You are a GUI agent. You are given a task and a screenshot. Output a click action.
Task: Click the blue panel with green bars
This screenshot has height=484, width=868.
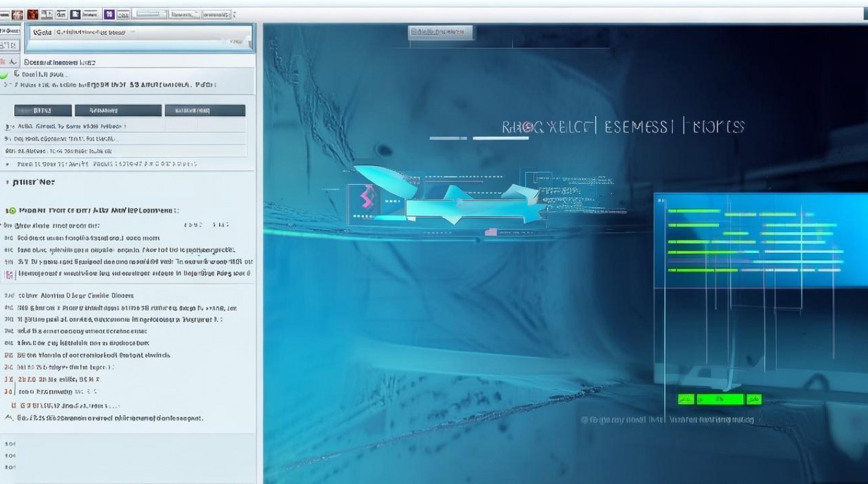[761, 240]
